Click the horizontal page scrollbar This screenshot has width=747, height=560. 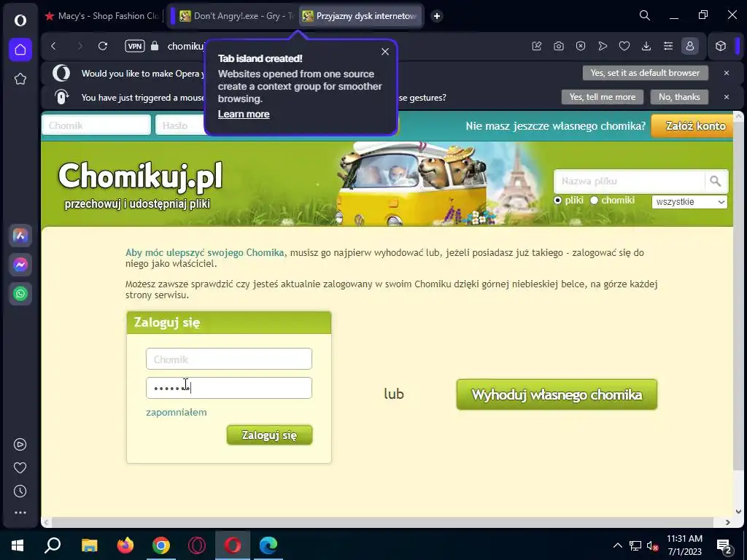click(381, 522)
